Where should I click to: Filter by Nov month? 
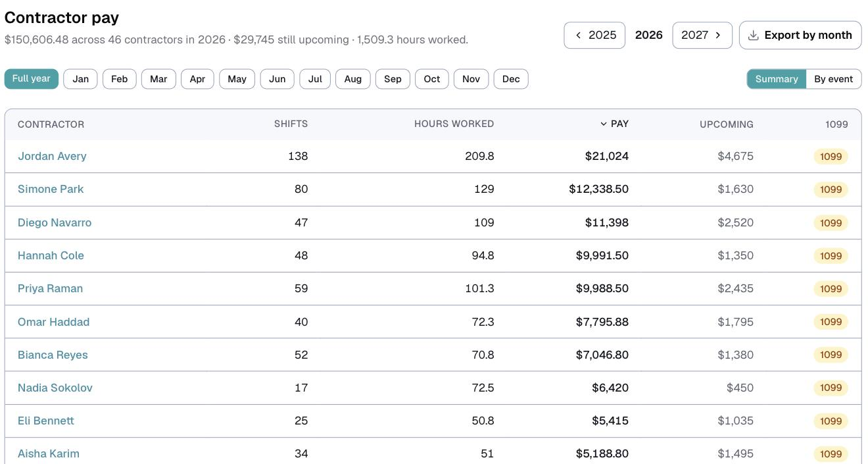coord(471,79)
